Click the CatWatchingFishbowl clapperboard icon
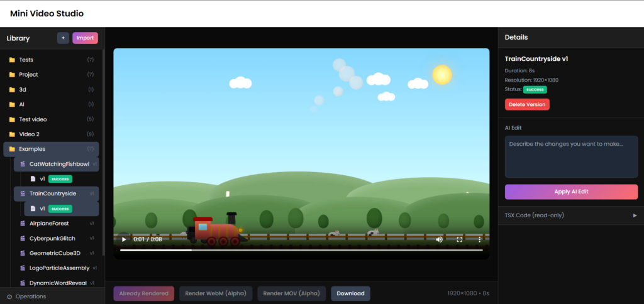The width and height of the screenshot is (644, 304). 23,164
